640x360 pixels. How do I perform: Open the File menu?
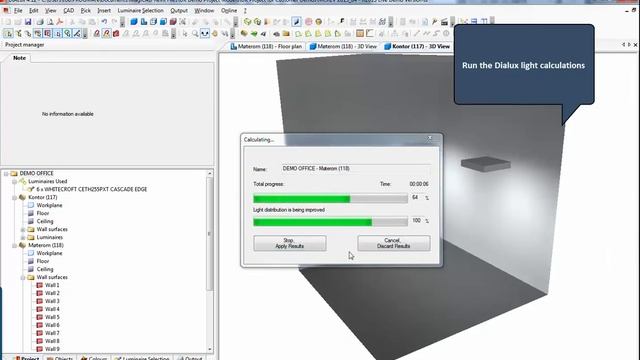coord(18,10)
